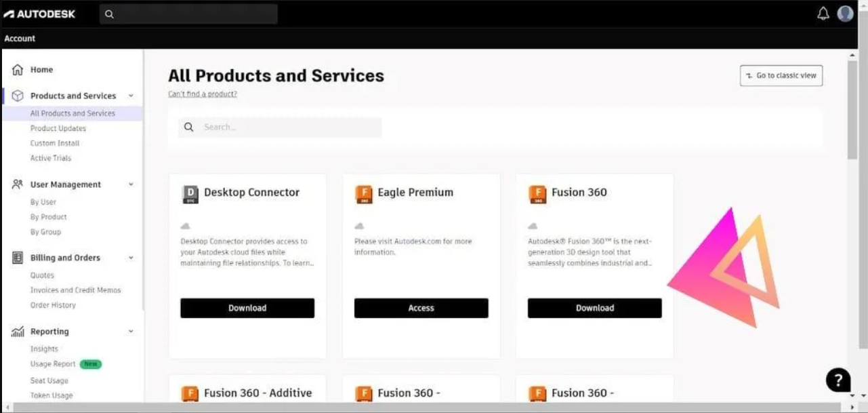
Task: Focus the products search field
Action: [x=280, y=127]
